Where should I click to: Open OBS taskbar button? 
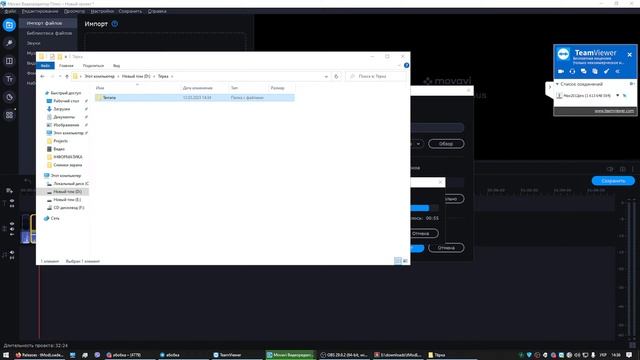344,355
